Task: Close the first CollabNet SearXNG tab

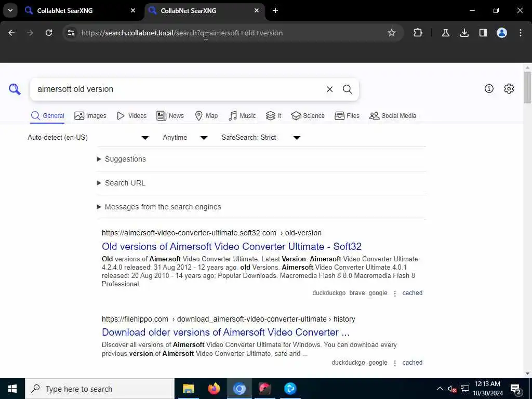Action: point(133,10)
